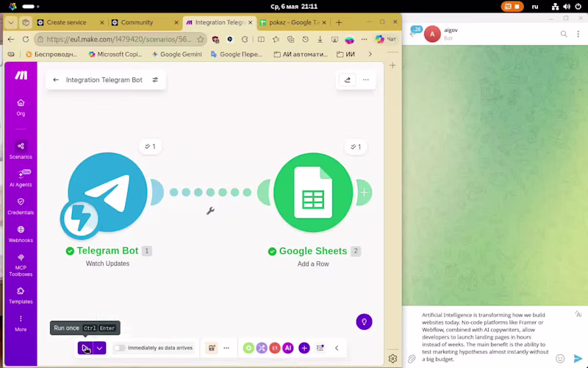The image size is (588, 368).
Task: Open the scenario notes icon in bottom toolbar
Action: 212,348
